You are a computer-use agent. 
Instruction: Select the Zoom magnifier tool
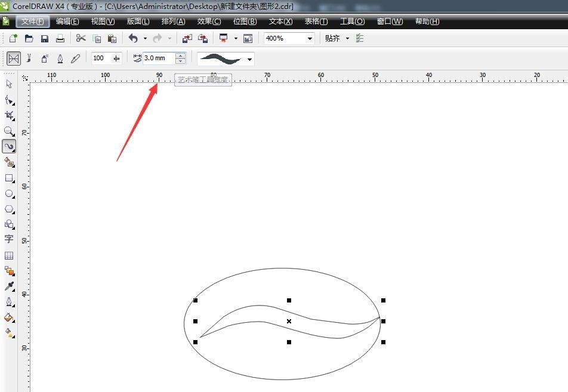(9, 131)
